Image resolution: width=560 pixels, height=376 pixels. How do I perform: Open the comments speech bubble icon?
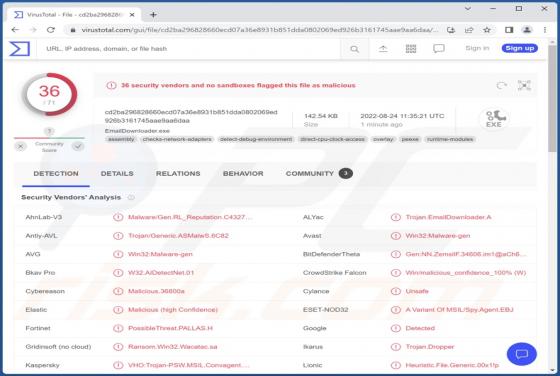click(439, 49)
